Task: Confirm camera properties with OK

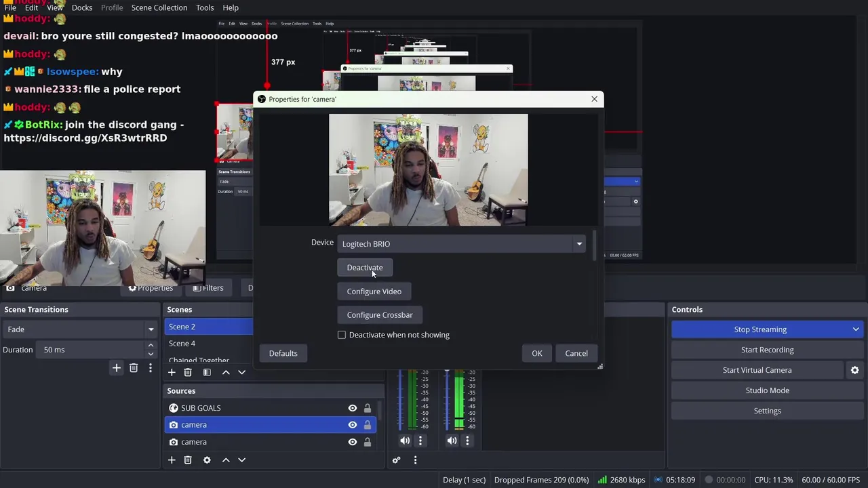Action: (x=537, y=353)
